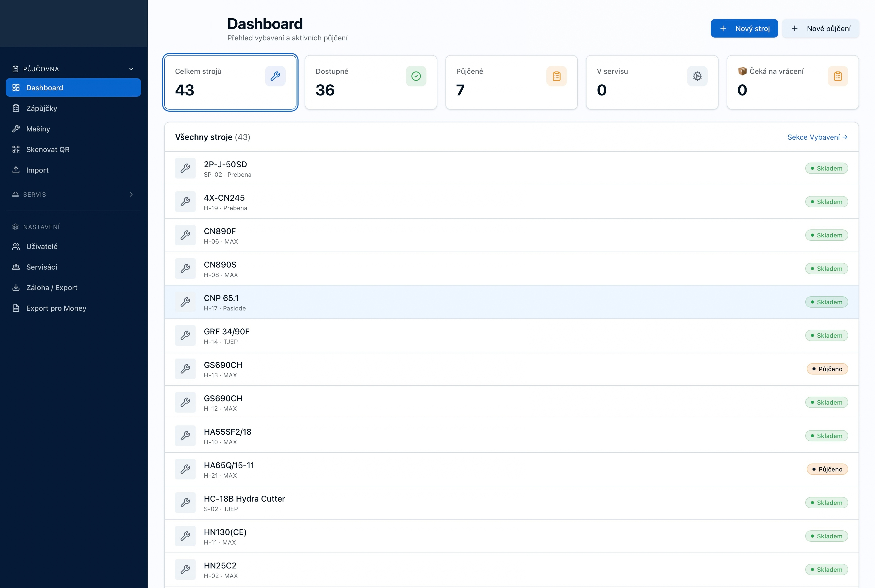Select the V servisu stat card
Image resolution: width=875 pixels, height=588 pixels.
pyautogui.click(x=652, y=83)
